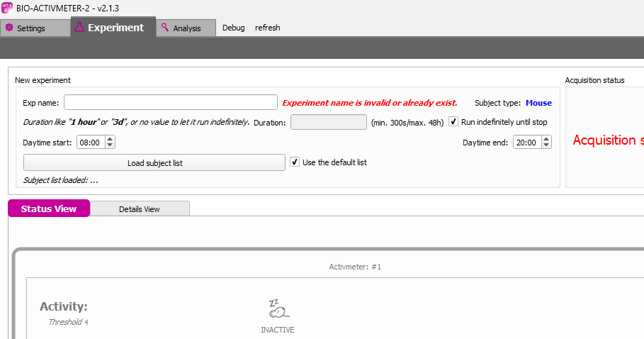Click the sleeping mouse INACTIVE icon
The width and height of the screenshot is (644, 339).
pos(277,309)
